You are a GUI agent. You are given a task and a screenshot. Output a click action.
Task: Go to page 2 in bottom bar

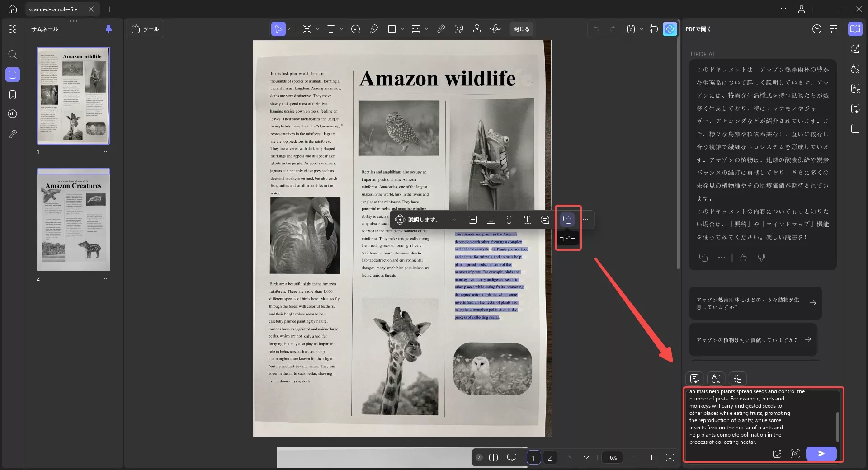coord(550,458)
